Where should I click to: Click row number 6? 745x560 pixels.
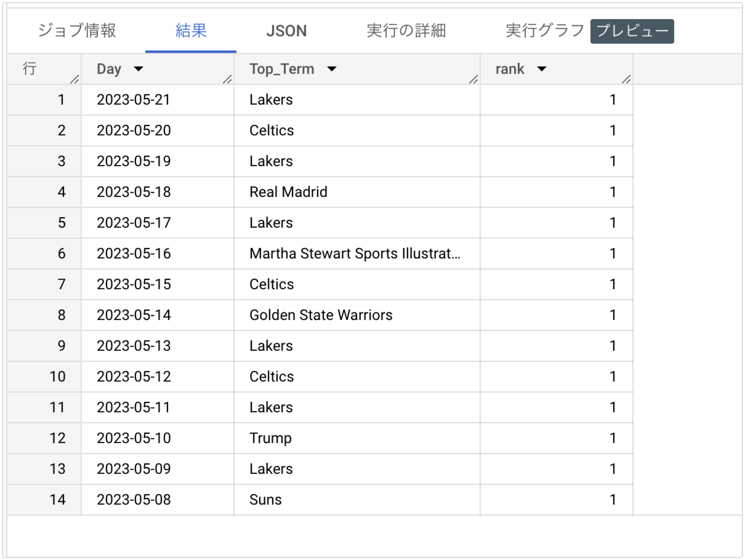tap(61, 254)
